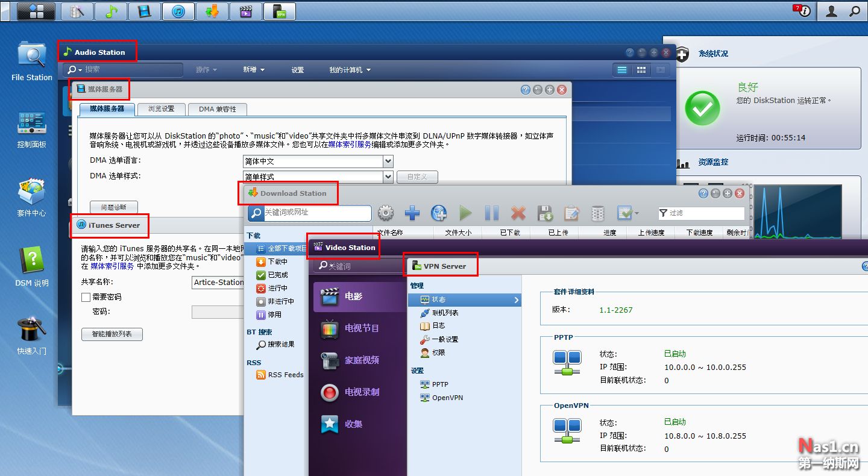Edit the task with the clipboard pencil icon

571,213
